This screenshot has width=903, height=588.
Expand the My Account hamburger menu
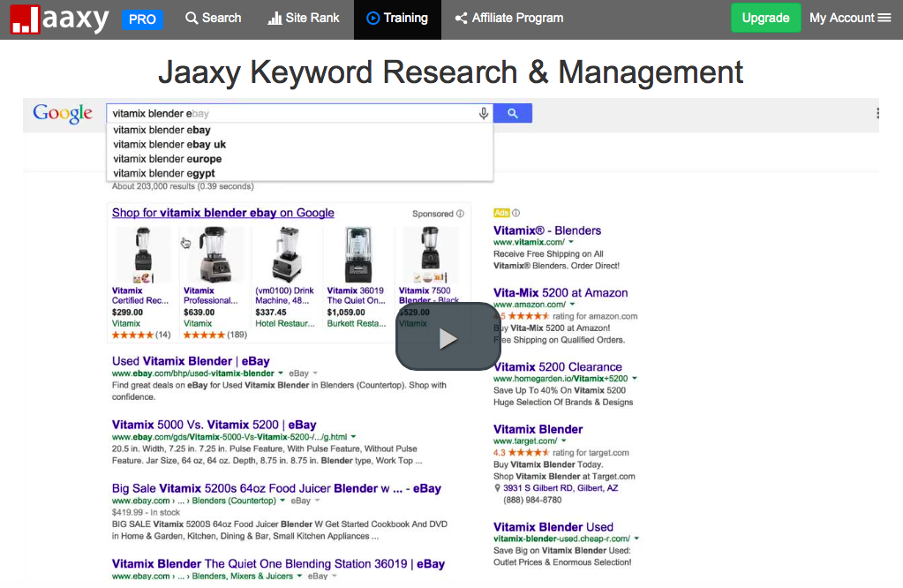[x=850, y=18]
